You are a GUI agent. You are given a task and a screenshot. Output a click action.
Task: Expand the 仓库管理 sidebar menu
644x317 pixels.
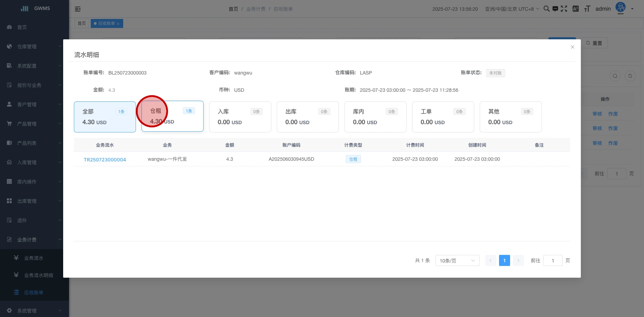34,47
